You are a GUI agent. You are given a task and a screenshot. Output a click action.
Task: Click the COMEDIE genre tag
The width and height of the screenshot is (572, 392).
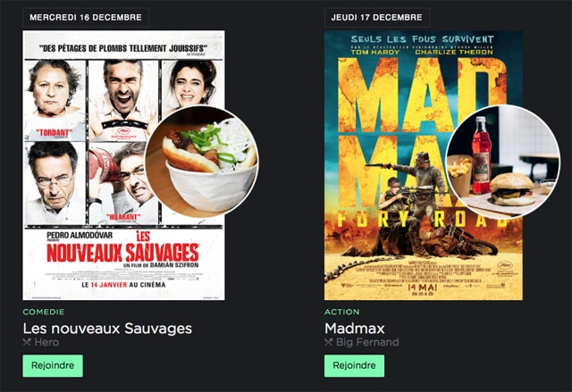pos(44,312)
